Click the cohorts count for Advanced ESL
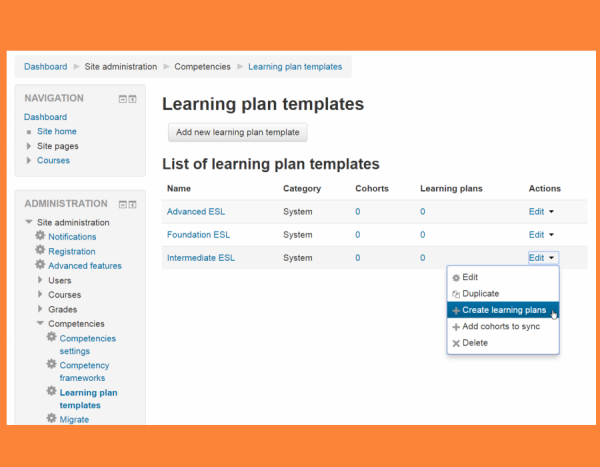Viewport: 600px width, 467px height. click(x=358, y=212)
